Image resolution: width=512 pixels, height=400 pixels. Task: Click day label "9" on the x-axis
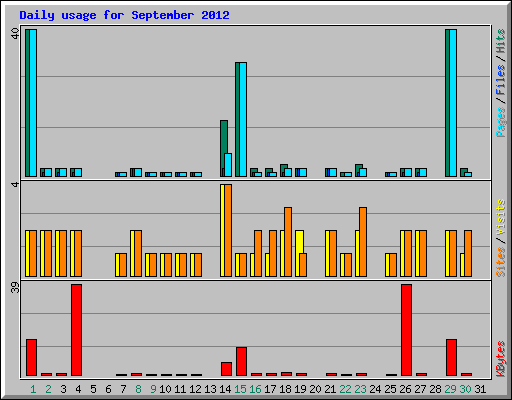[153, 389]
